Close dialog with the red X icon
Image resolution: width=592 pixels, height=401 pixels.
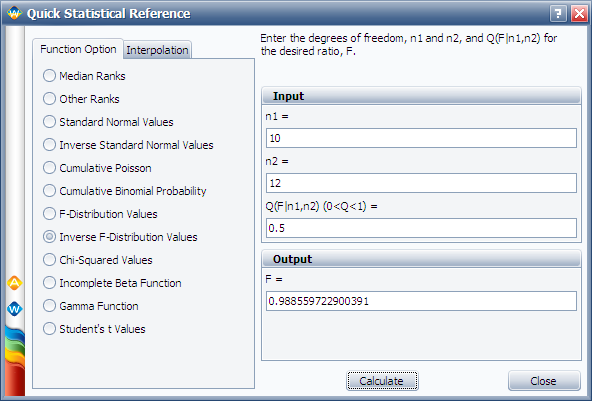coord(579,14)
